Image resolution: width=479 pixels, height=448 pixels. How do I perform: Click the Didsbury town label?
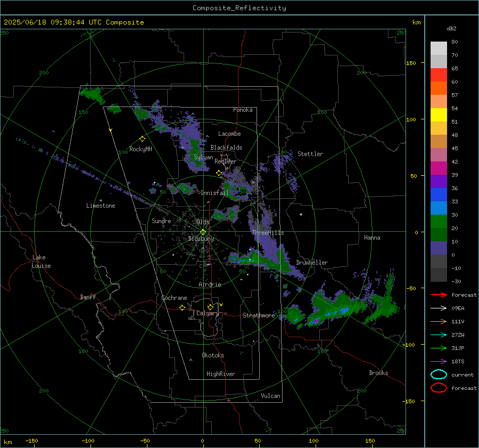[201, 239]
